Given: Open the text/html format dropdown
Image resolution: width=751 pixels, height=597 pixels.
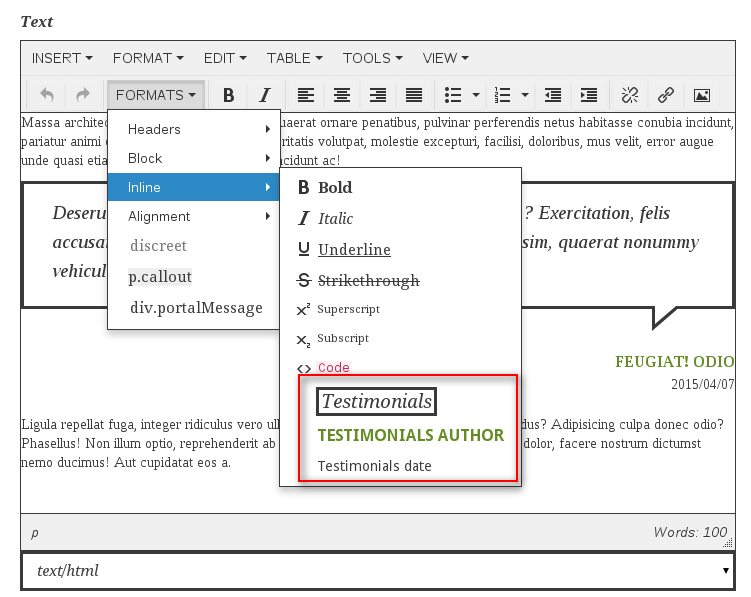Looking at the screenshot, I should [378, 571].
